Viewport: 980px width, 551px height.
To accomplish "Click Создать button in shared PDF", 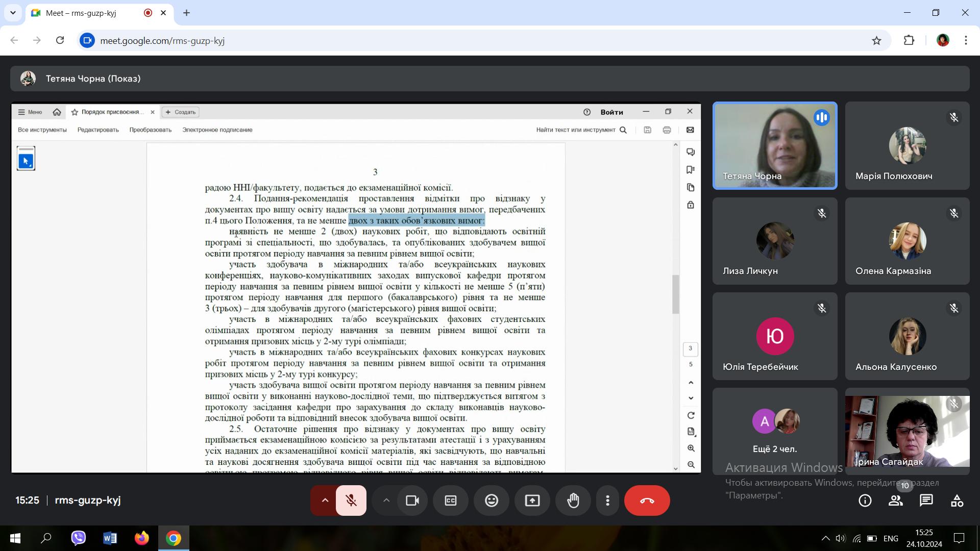I will (x=181, y=112).
